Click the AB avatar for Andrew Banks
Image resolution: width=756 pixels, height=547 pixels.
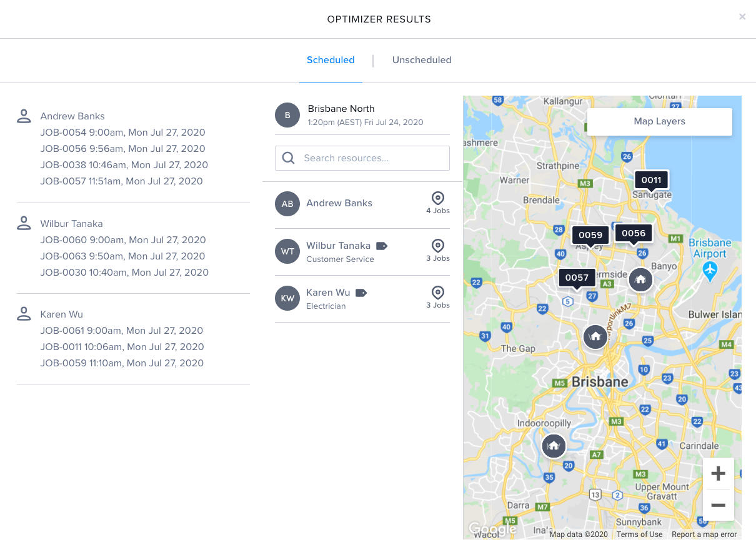pos(287,204)
